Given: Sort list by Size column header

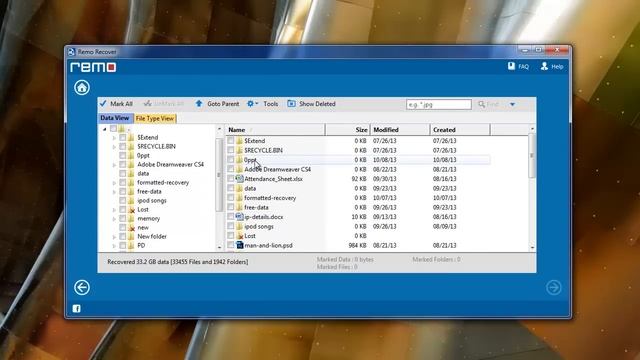Looking at the screenshot, I should click(x=348, y=130).
